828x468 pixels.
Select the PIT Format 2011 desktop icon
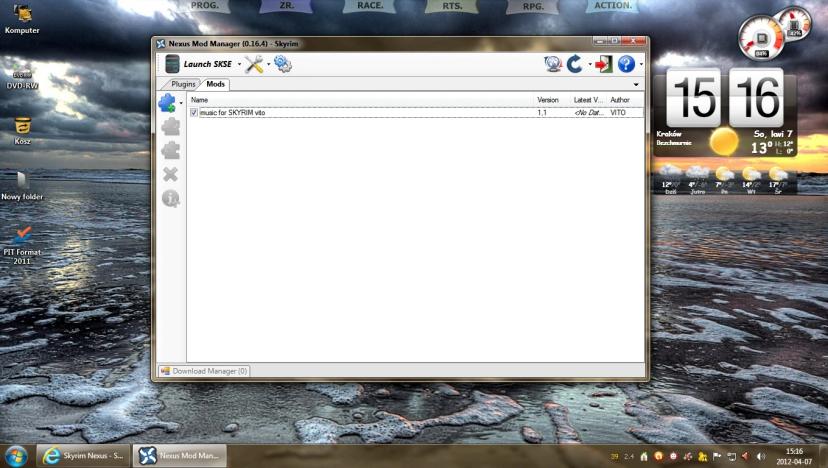pyautogui.click(x=22, y=246)
